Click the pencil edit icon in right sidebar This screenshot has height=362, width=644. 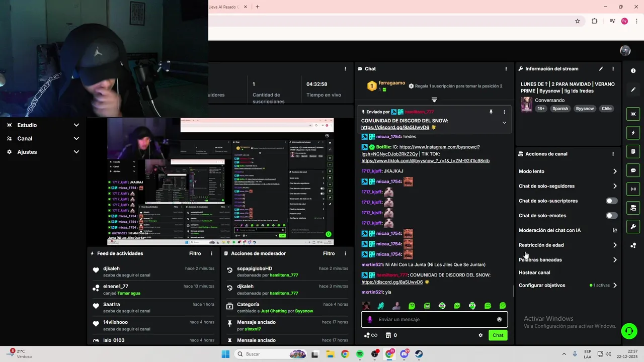[633, 89]
